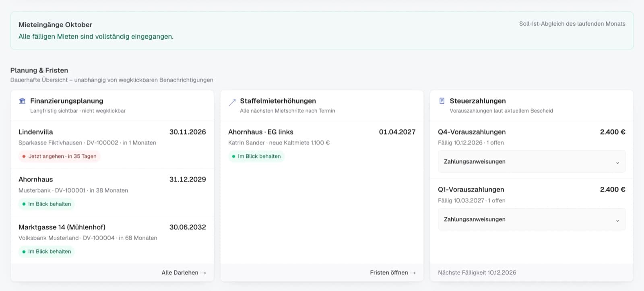This screenshot has width=644, height=291.
Task: Click the 'Im Blick behalten' badge under Ahornhaus · EG links
Action: [x=256, y=156]
